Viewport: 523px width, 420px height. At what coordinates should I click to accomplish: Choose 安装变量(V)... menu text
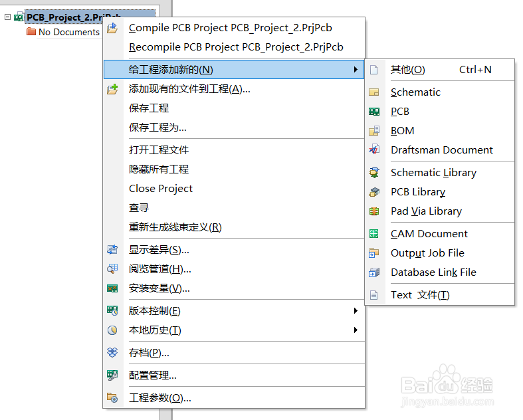pyautogui.click(x=159, y=288)
